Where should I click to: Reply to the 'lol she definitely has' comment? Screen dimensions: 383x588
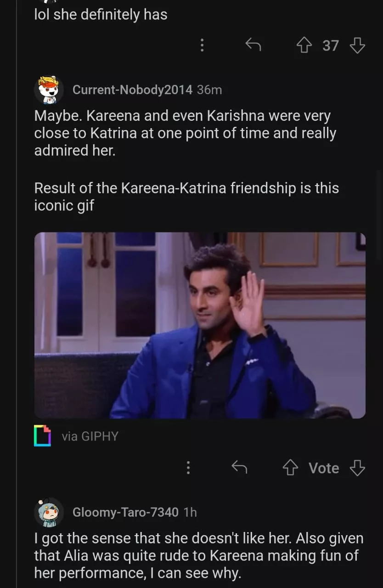click(x=253, y=45)
